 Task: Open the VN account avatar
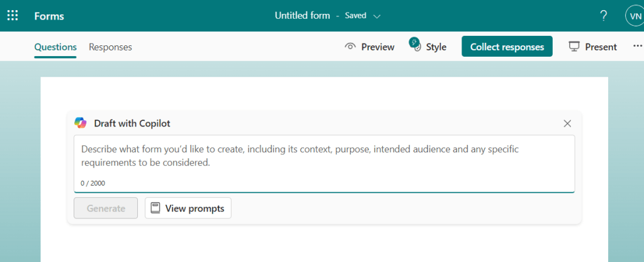tap(633, 16)
